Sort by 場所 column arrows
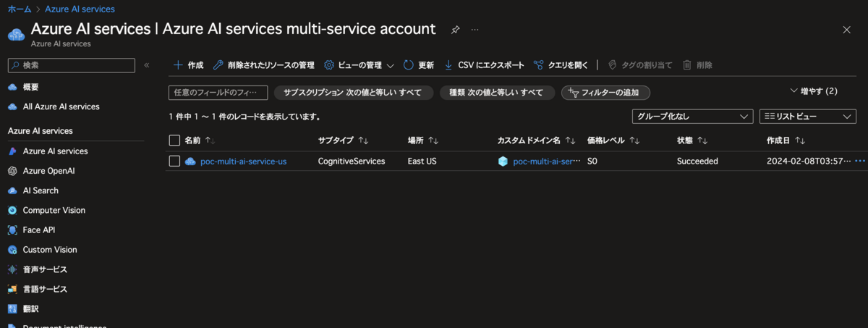 tap(433, 140)
